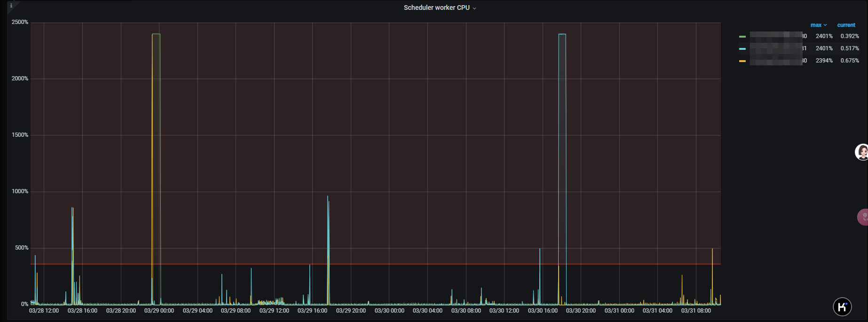This screenshot has height=322, width=868.
Task: Click the panel info icon in corner
Action: pos(11,6)
